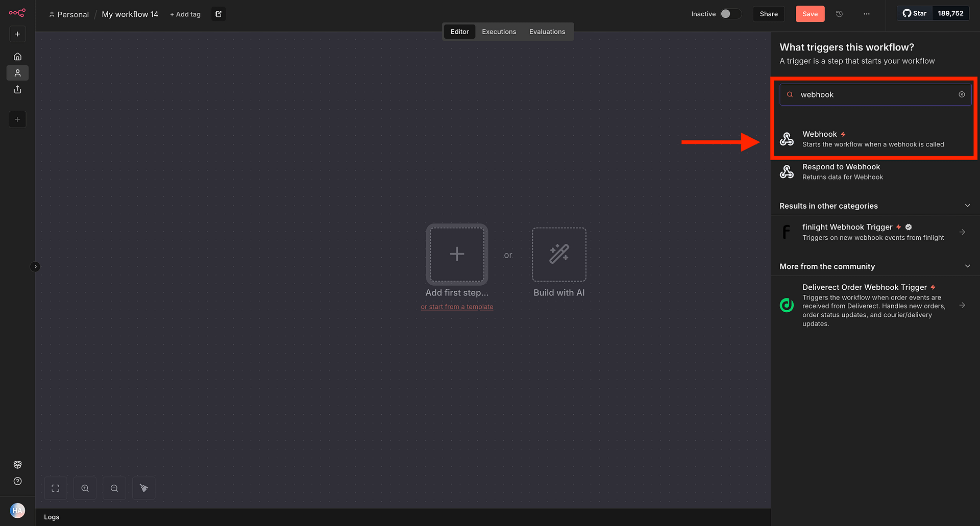Select finlight Webhook Trigger
This screenshot has height=526, width=980.
click(875, 232)
